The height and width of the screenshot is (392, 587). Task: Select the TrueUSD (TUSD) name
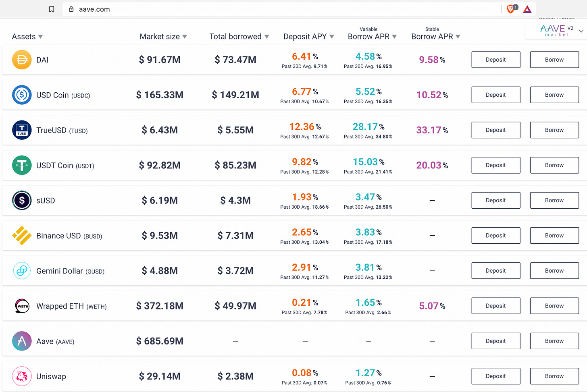tap(62, 131)
